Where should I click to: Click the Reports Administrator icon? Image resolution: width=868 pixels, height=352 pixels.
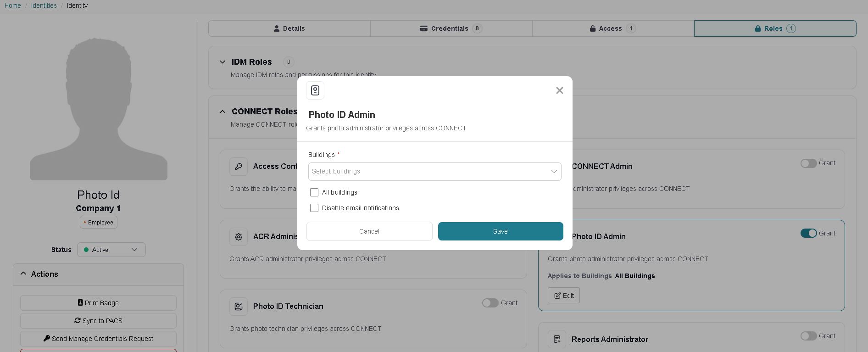pos(557,339)
